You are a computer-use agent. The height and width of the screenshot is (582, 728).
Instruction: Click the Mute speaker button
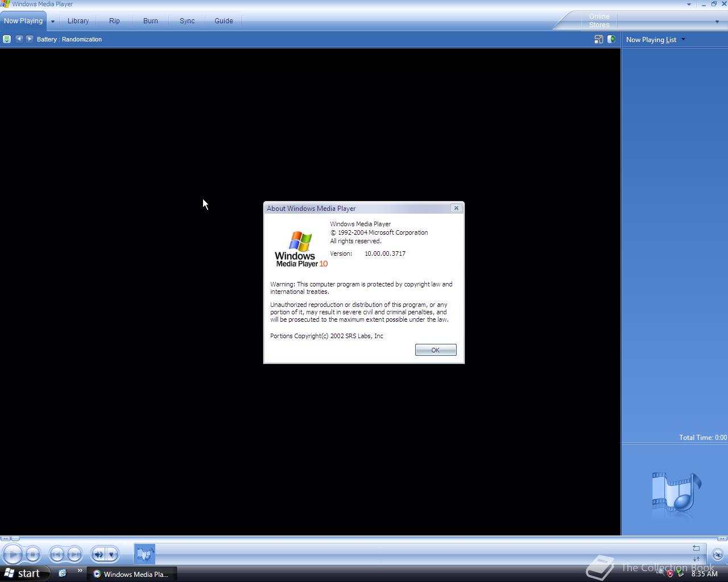pos(99,554)
